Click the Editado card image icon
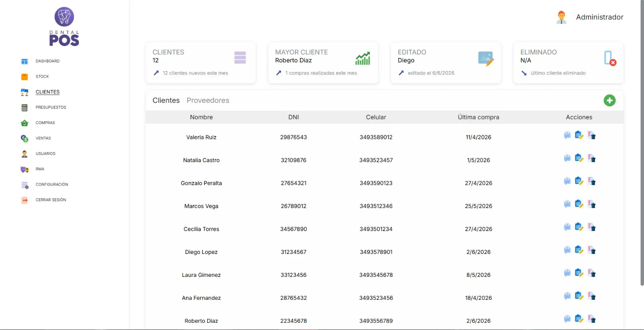This screenshot has height=330, width=644. tap(486, 58)
